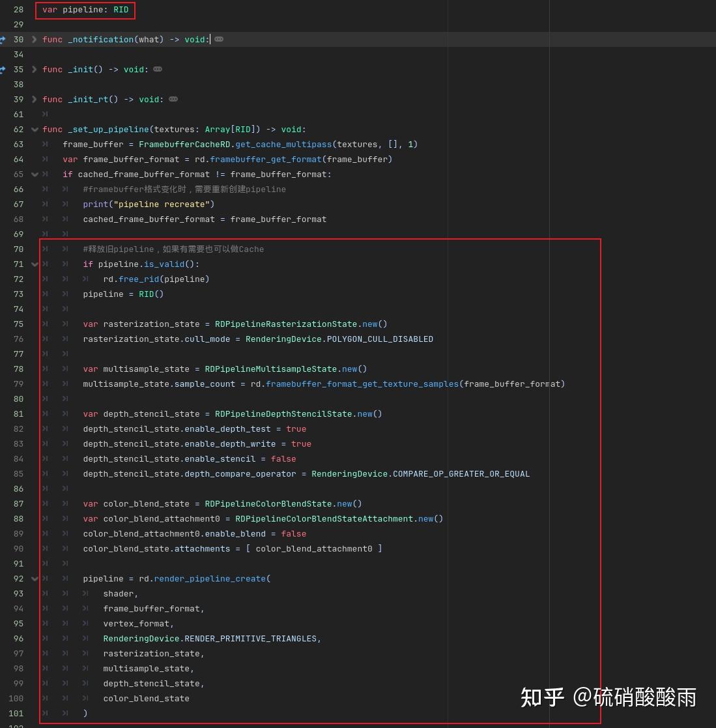The image size is (716, 728).
Task: Click the ellipsis icon on the _init_rt line
Action: tap(173, 99)
